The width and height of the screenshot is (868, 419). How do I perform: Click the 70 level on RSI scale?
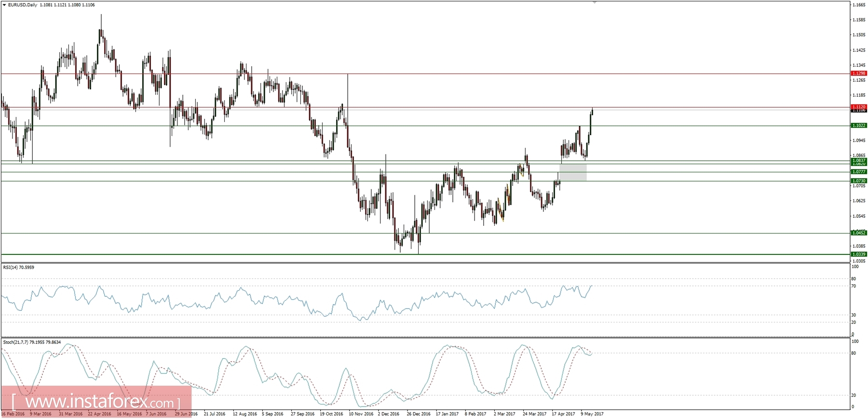pyautogui.click(x=854, y=286)
